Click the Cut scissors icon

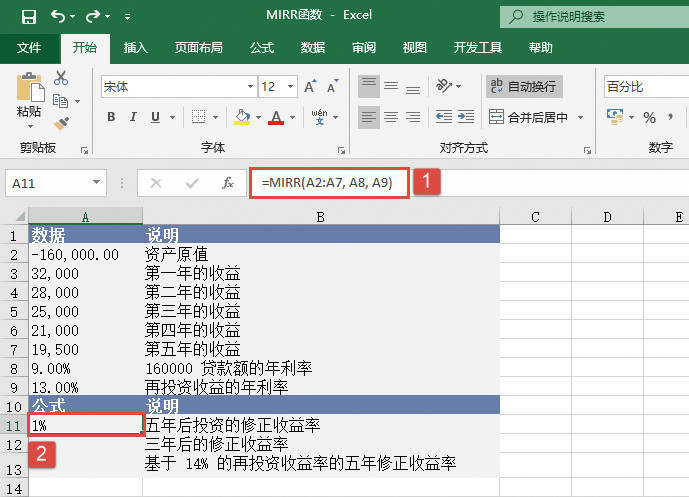point(61,78)
